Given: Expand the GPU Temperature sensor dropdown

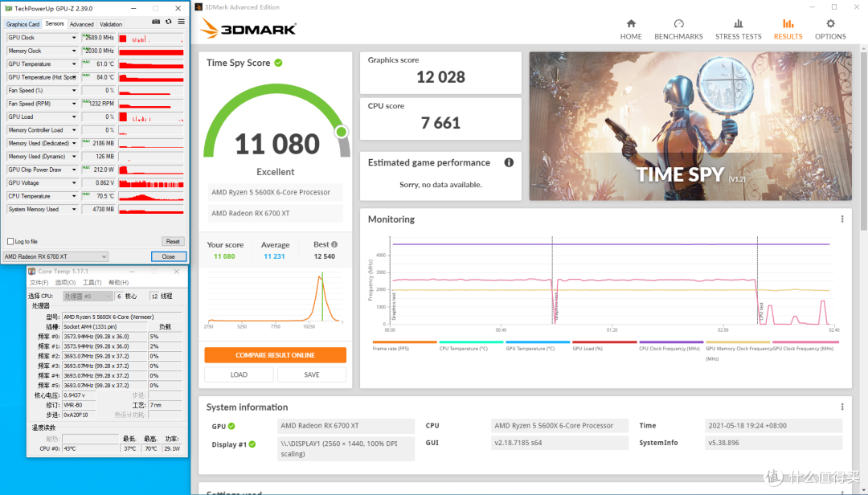Looking at the screenshot, I should click(x=74, y=64).
